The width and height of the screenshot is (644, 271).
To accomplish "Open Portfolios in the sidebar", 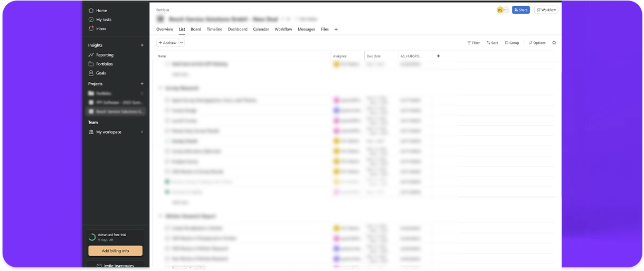I will pos(100,64).
